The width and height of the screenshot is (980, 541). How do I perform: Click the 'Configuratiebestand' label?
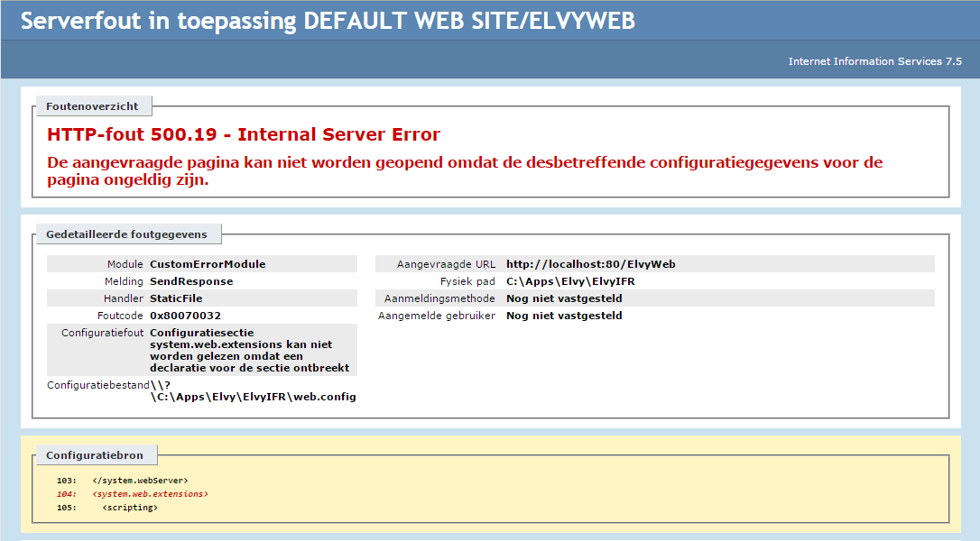point(98,385)
